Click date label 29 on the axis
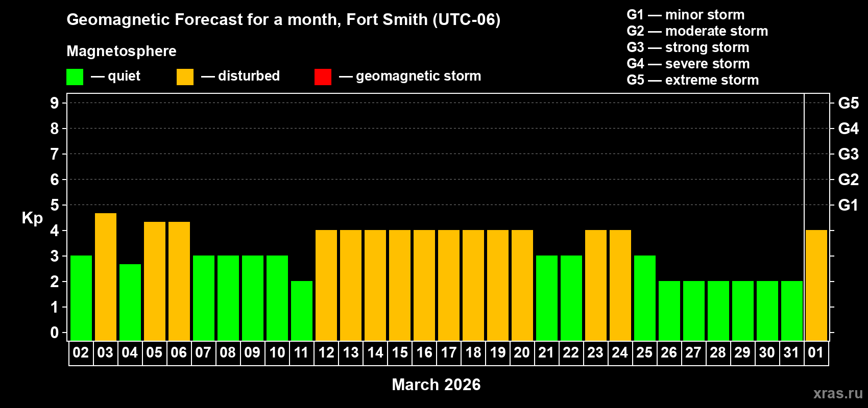This screenshot has width=868, height=408. [742, 352]
